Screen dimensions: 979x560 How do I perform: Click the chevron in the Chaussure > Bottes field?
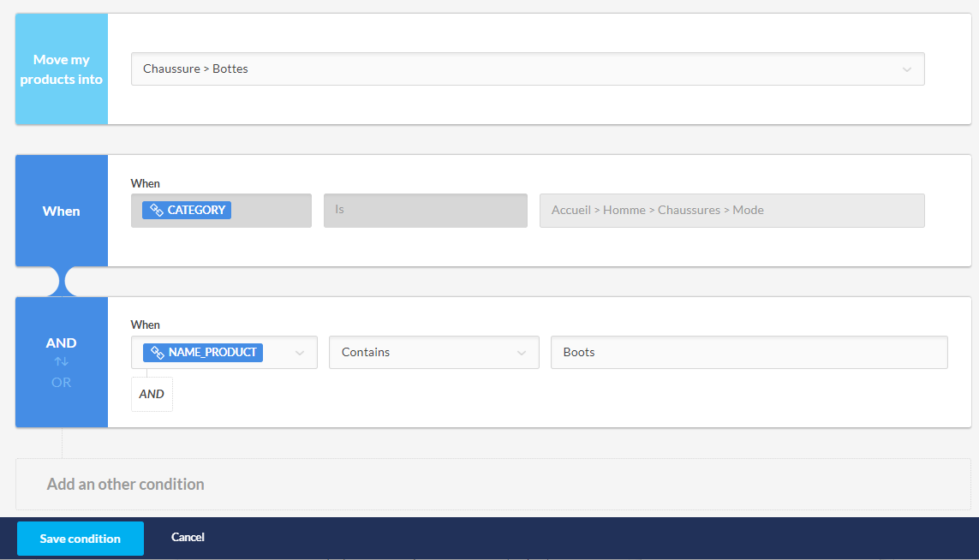(x=906, y=69)
